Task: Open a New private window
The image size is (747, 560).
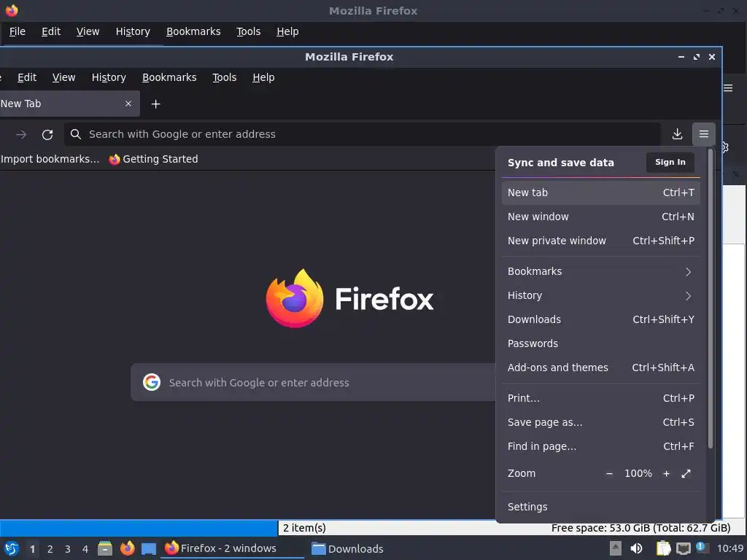Action: click(x=601, y=241)
